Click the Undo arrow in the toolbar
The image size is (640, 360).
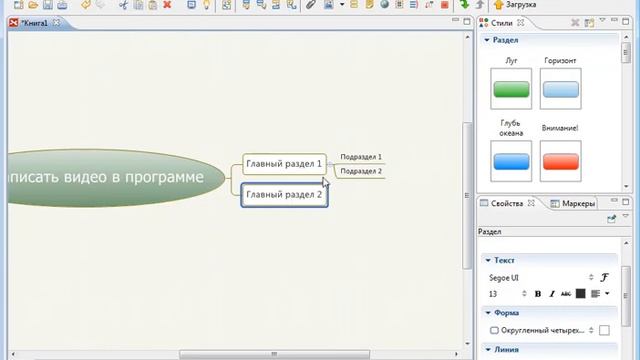(86, 5)
